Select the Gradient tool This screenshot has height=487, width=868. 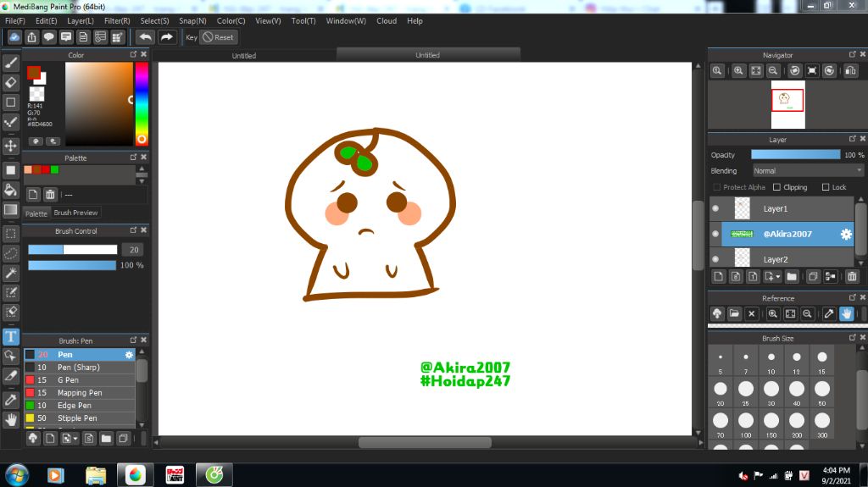click(10, 210)
